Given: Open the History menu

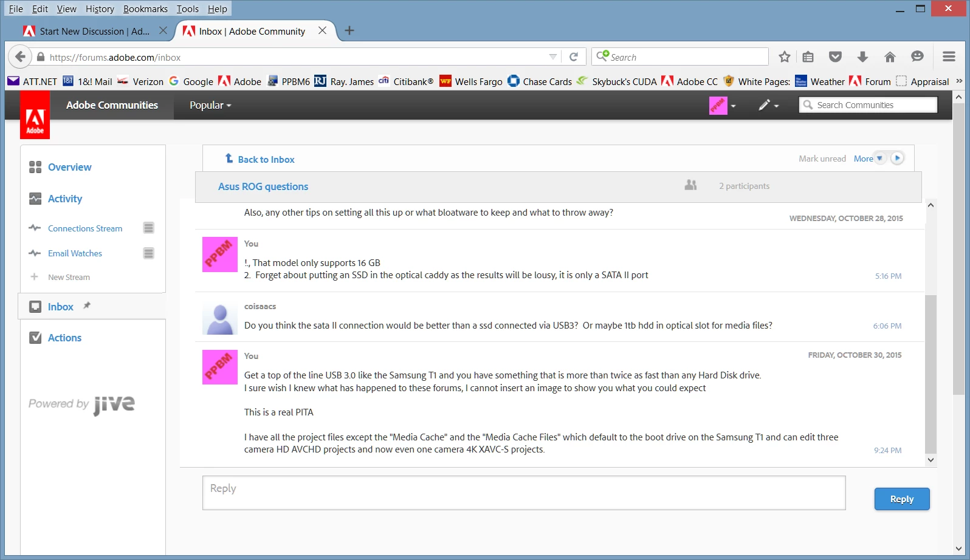Looking at the screenshot, I should (100, 9).
